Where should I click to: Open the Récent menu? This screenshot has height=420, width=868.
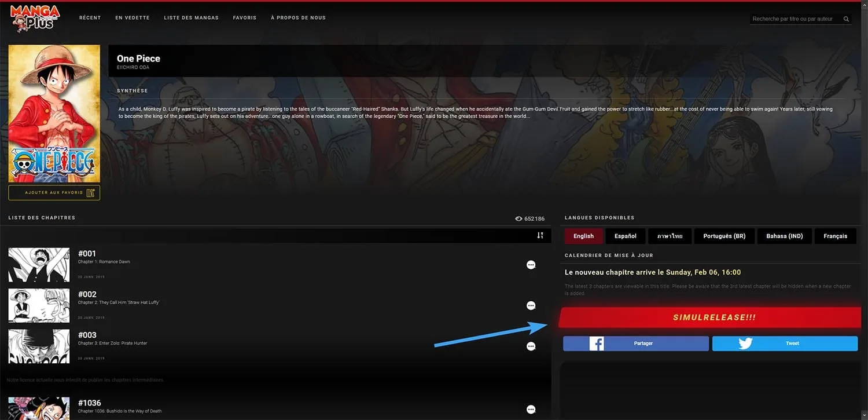90,18
